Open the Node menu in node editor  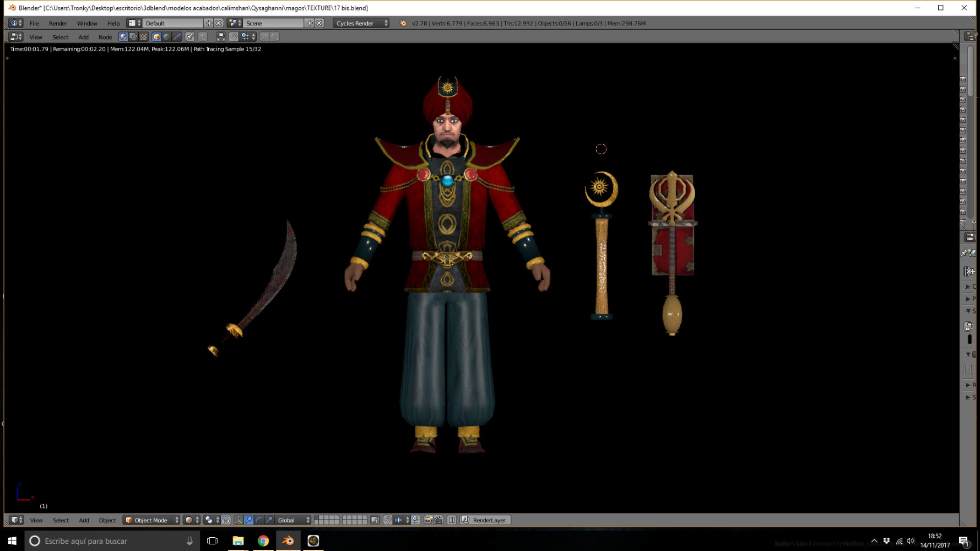(x=105, y=37)
